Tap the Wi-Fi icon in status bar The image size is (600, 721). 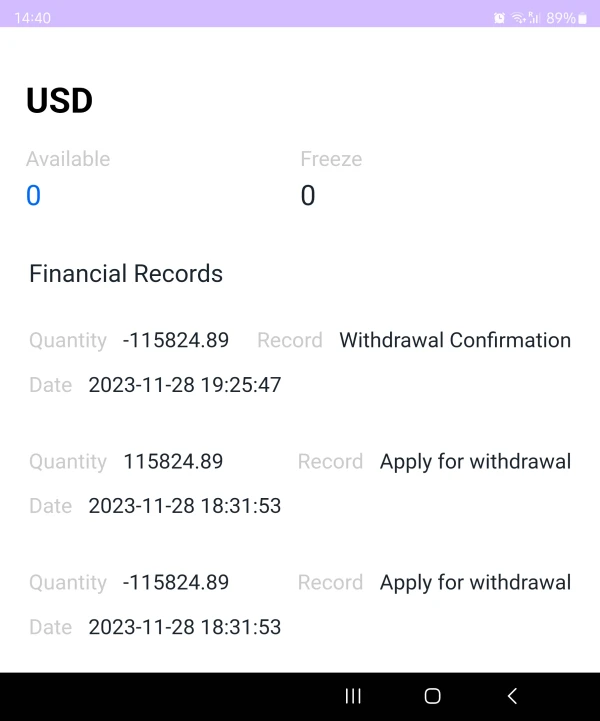click(518, 18)
